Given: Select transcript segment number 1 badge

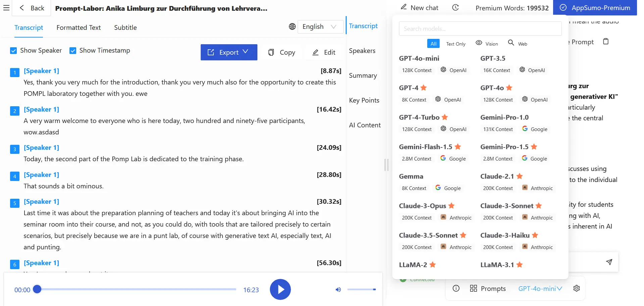Looking at the screenshot, I should coord(15,72).
